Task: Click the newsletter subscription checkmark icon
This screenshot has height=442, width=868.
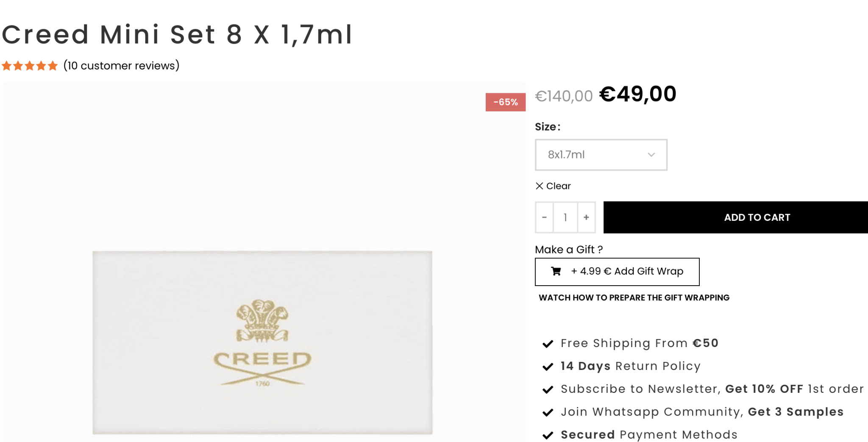Action: coord(548,389)
